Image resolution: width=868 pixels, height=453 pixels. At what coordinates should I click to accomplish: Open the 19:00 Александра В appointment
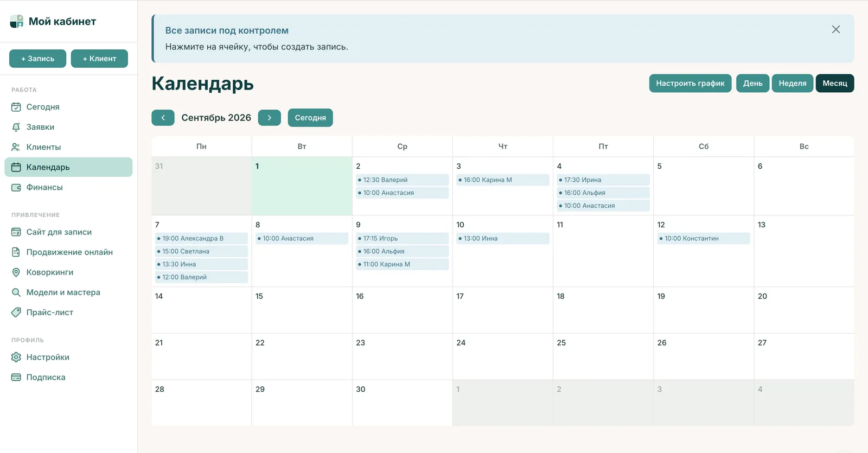point(201,238)
